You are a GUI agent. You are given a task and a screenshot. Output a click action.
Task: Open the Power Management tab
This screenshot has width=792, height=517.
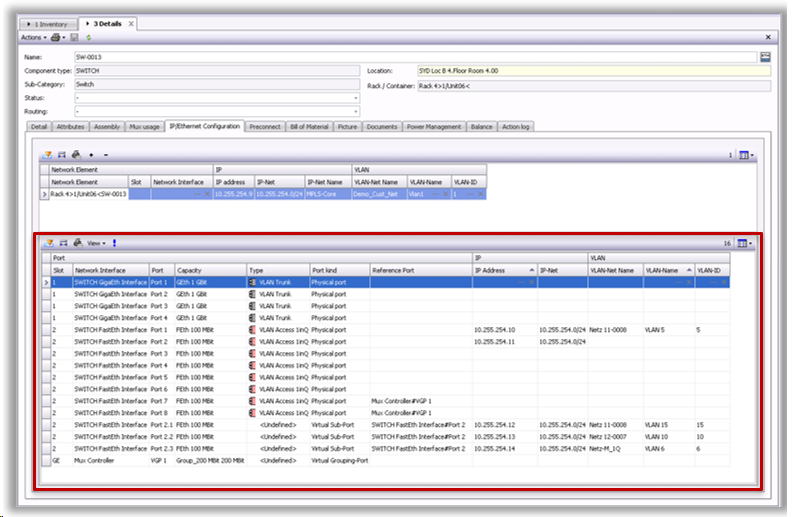[x=434, y=127]
